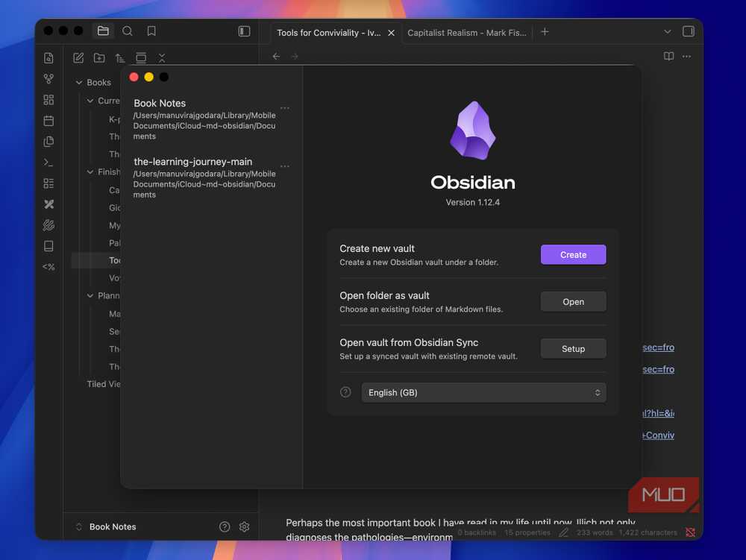Create a new note icon
The image size is (746, 560).
click(x=78, y=58)
